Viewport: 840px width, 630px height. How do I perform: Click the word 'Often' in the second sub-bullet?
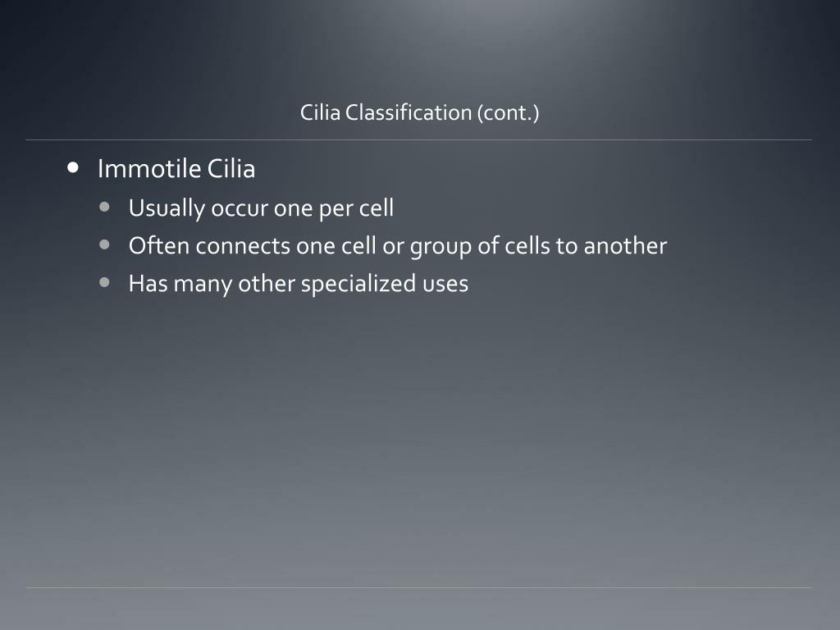click(x=158, y=246)
